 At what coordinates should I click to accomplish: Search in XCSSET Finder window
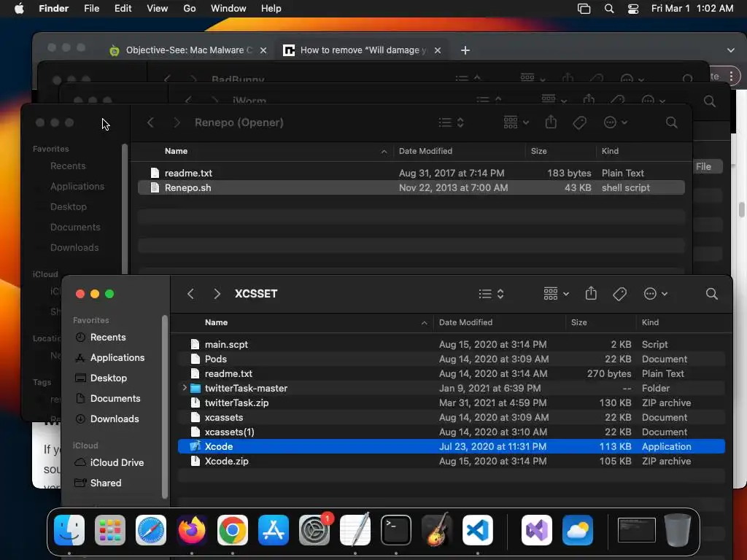(x=712, y=294)
